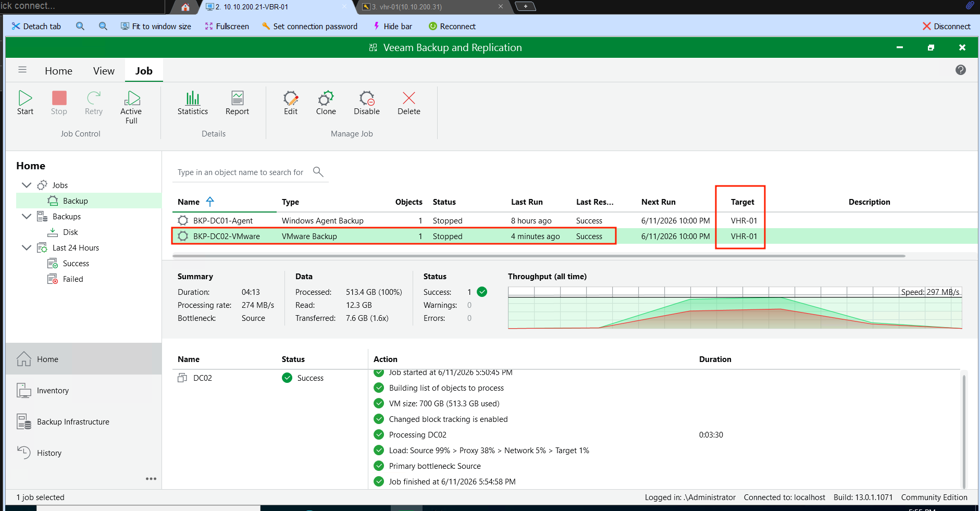Sort jobs by Last Run column
Viewport: 980px width, 511px height.
pos(527,202)
